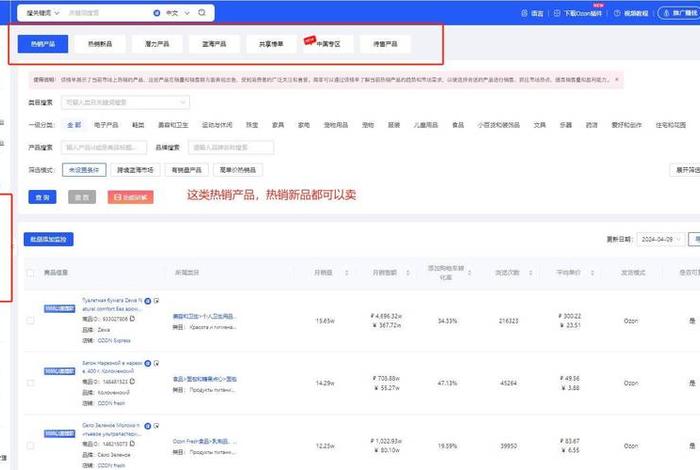
Task: Tick the checkbox for the Коломенский product row
Action: (x=30, y=383)
